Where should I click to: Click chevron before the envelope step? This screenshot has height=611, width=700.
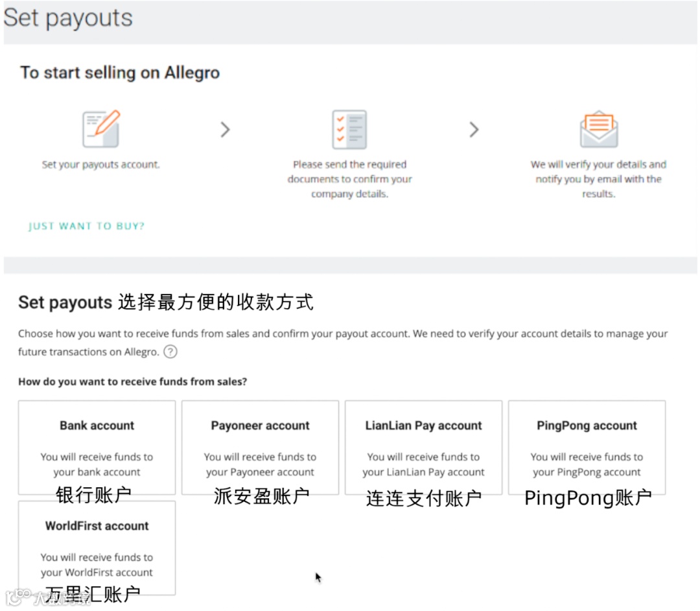pyautogui.click(x=474, y=130)
